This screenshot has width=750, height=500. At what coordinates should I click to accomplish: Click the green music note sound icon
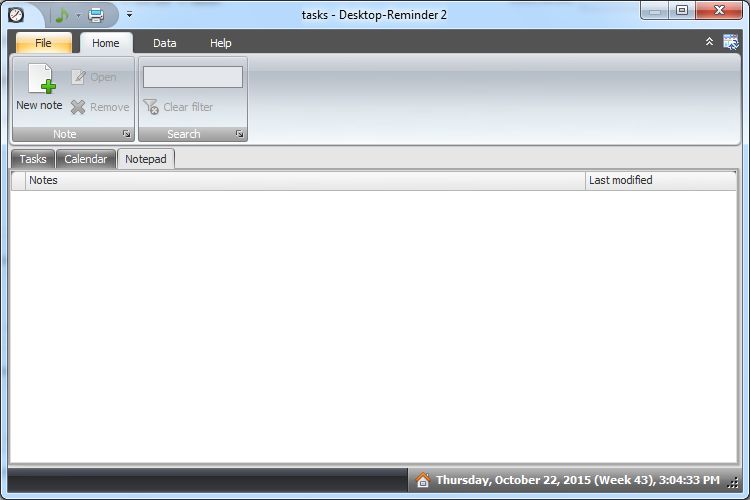(x=62, y=15)
